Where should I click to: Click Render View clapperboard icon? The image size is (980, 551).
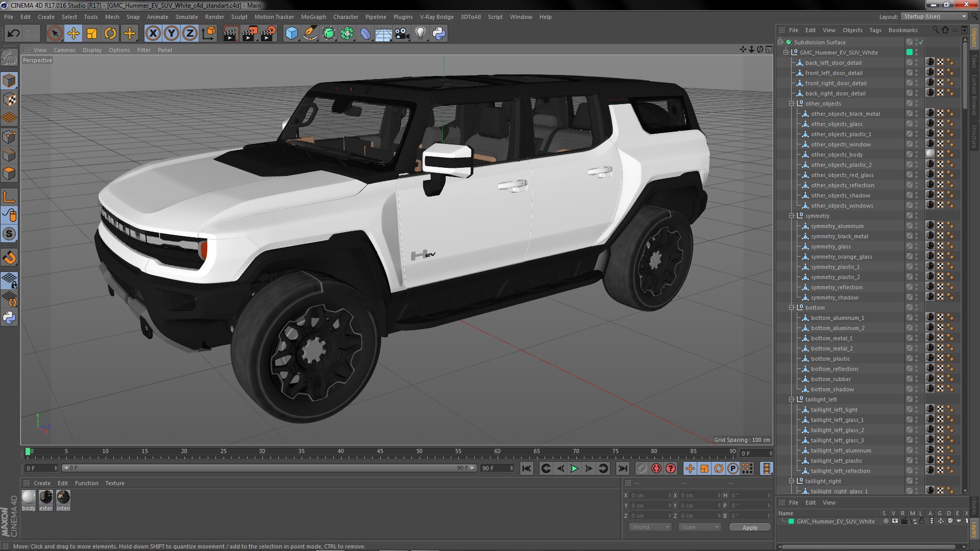[x=231, y=34]
